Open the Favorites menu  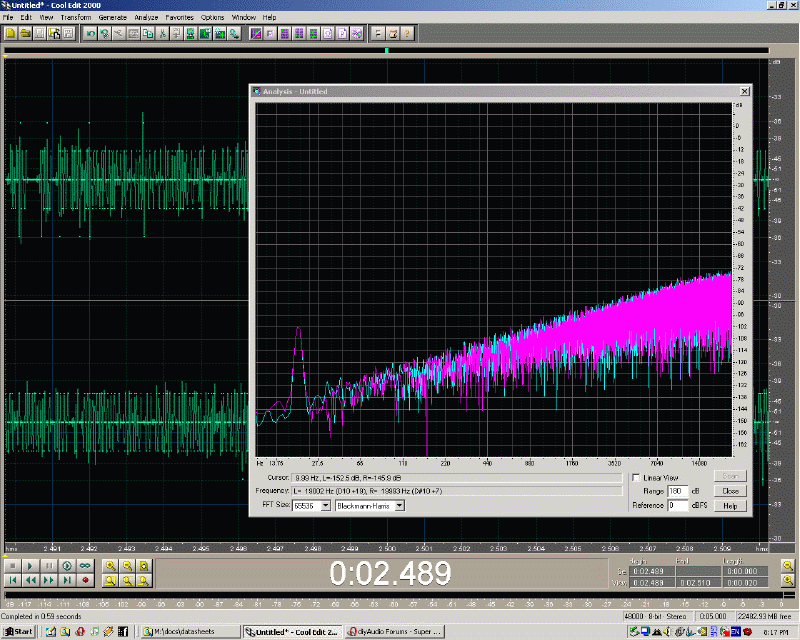coord(180,17)
